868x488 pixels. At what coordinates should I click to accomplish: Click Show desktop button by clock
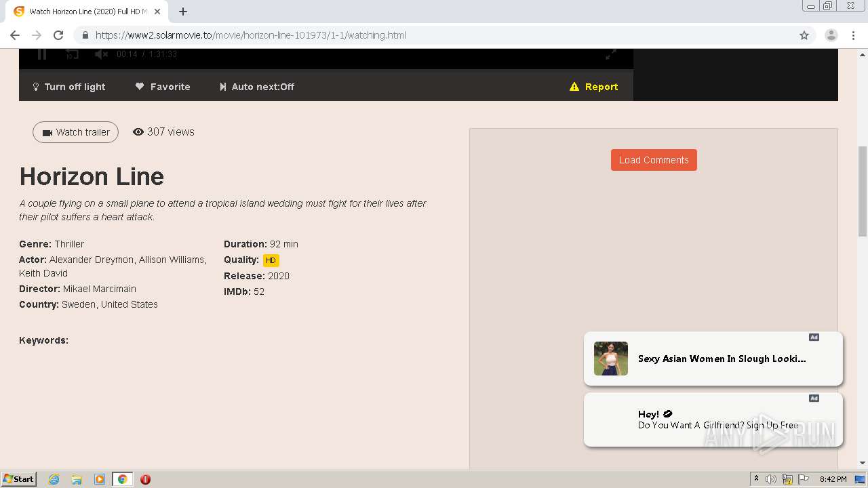coord(860,479)
